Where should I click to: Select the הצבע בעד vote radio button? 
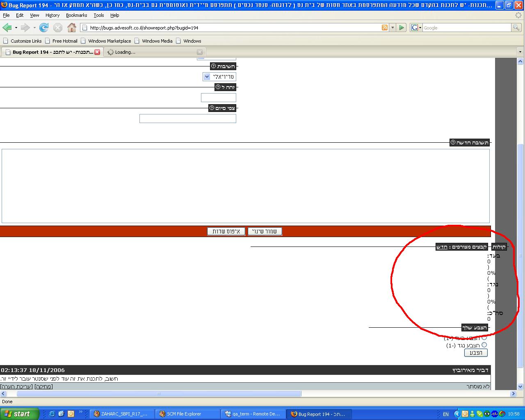tap(484, 338)
